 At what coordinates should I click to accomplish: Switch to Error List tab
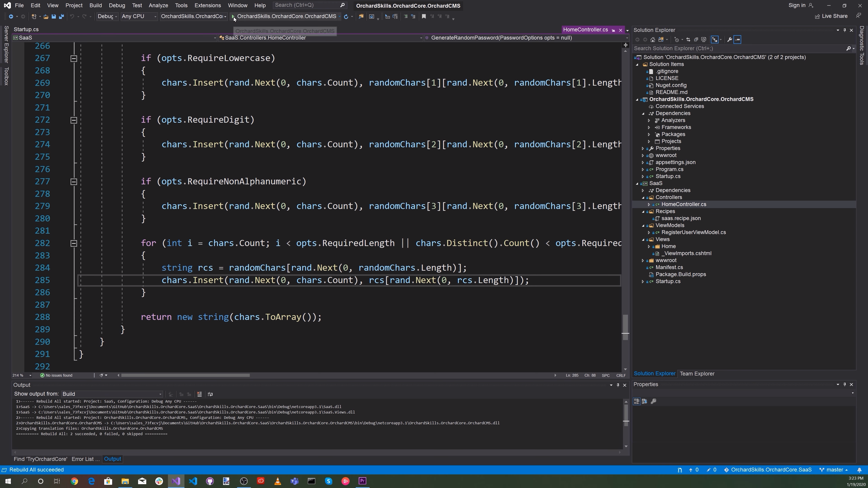tap(85, 459)
